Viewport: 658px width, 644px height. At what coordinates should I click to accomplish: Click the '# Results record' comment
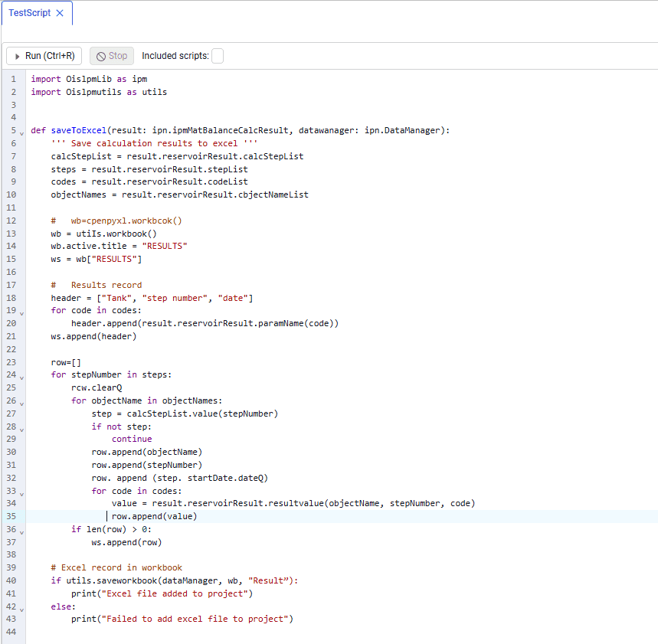pos(97,285)
